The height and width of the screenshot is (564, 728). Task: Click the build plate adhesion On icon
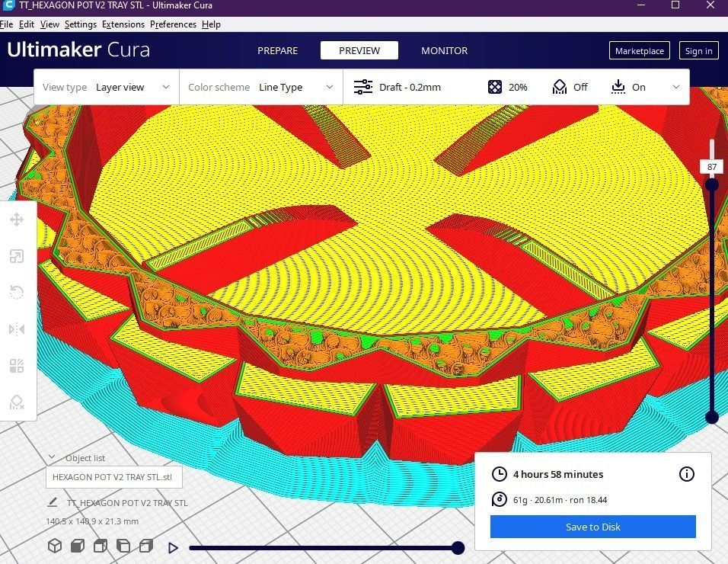(618, 87)
